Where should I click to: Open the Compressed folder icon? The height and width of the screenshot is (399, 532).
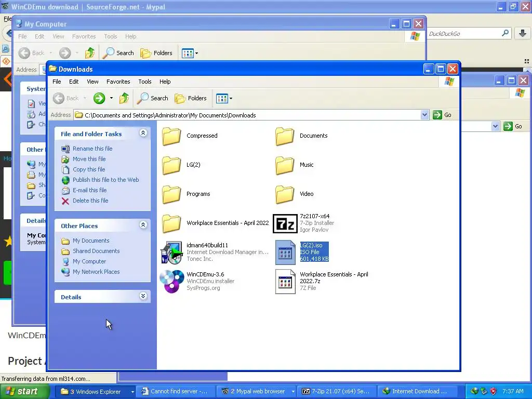171,136
